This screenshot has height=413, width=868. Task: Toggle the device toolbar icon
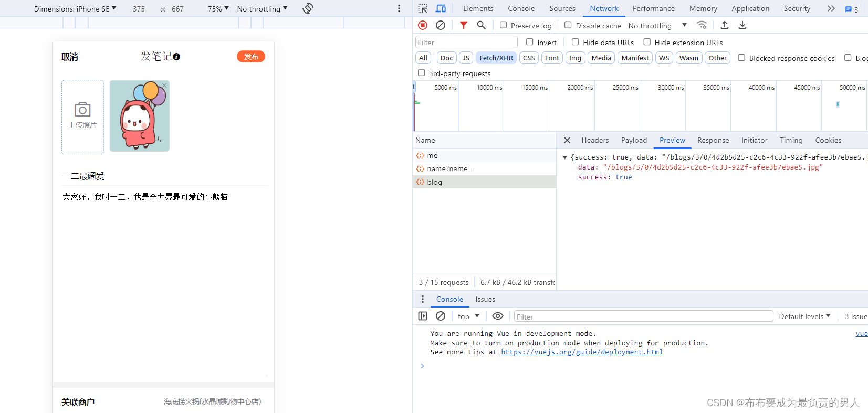coord(441,8)
